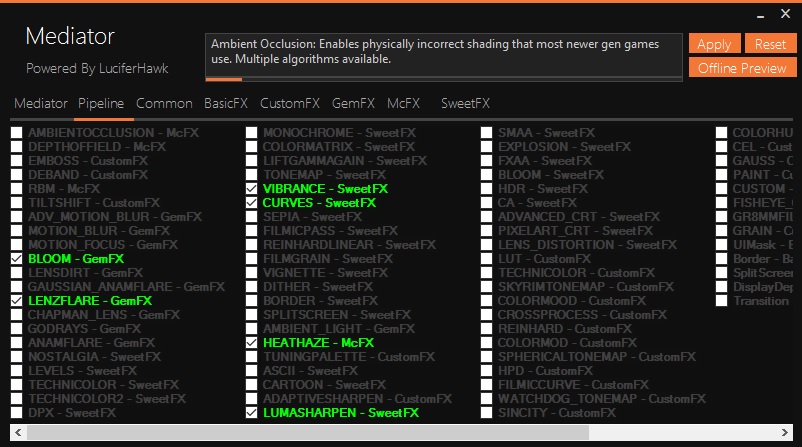Uncheck HEATHAZE - McFX
Image resolution: width=802 pixels, height=447 pixels.
coord(252,343)
